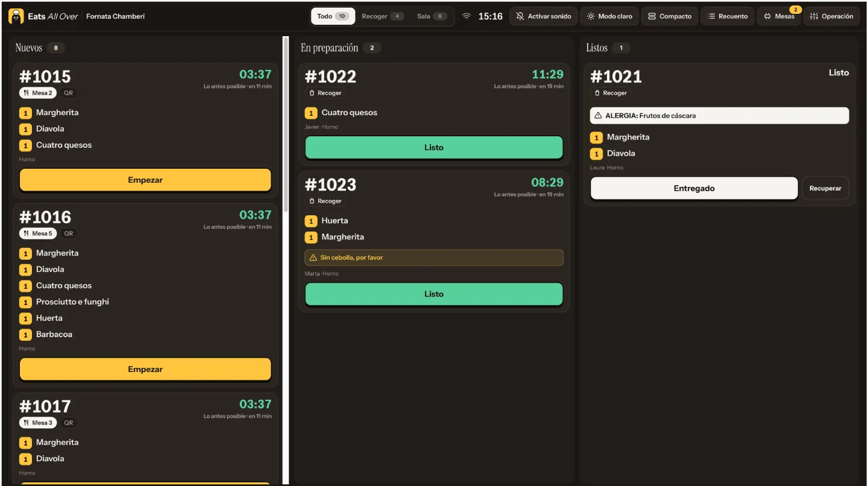Toggle Compacto view
868x486 pixels.
(670, 16)
